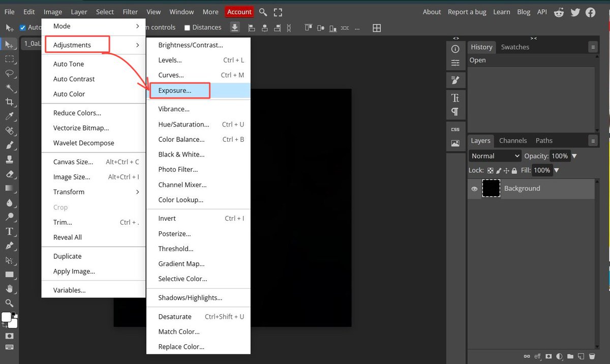Open the CSS panel icon
The image size is (610, 364).
455,129
